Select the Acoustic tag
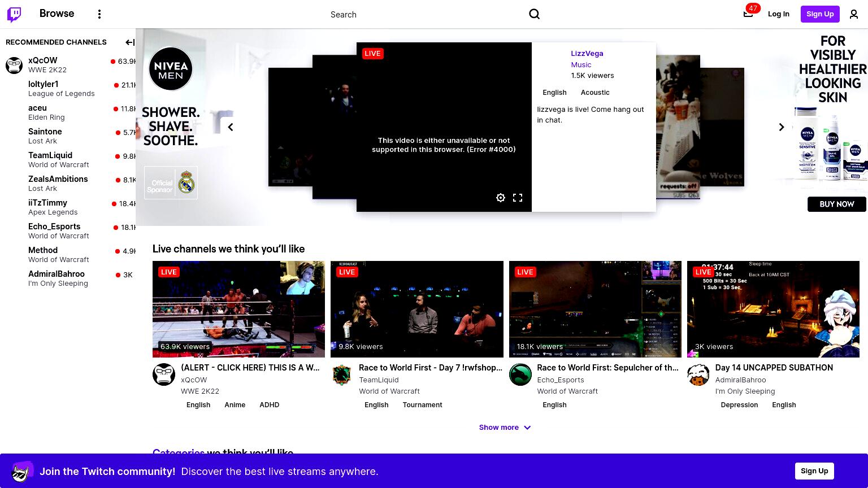The height and width of the screenshot is (488, 868). 595,93
